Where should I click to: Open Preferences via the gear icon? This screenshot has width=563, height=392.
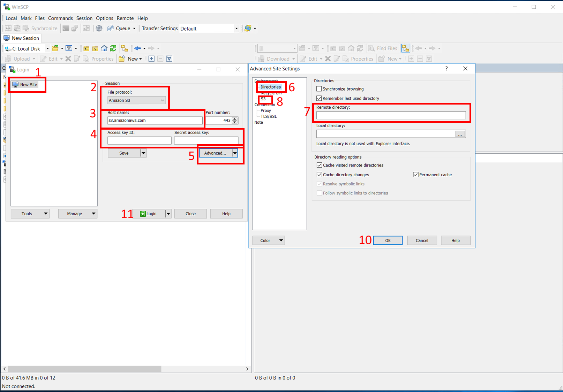[99, 28]
